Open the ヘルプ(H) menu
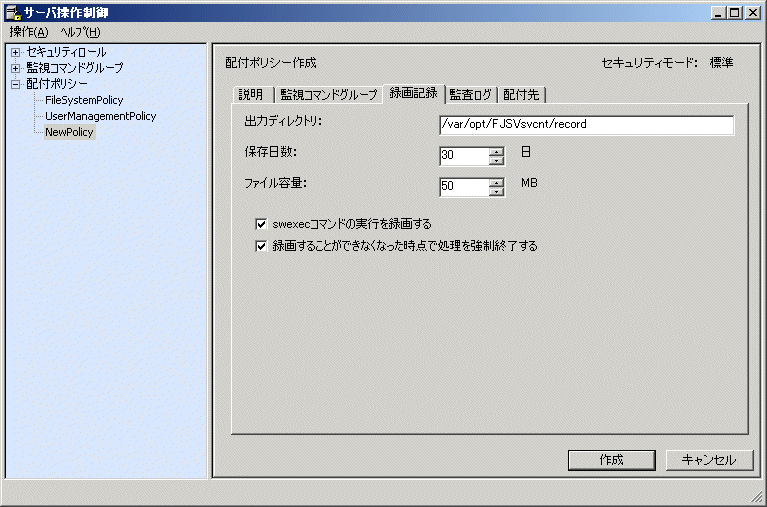 coord(80,32)
